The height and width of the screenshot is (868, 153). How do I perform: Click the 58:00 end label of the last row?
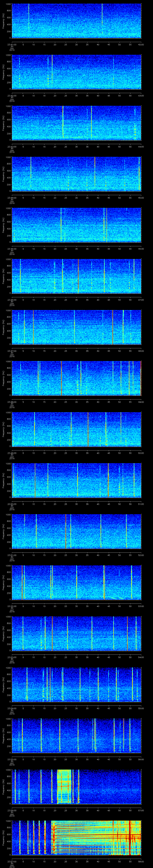(x=141, y=861)
